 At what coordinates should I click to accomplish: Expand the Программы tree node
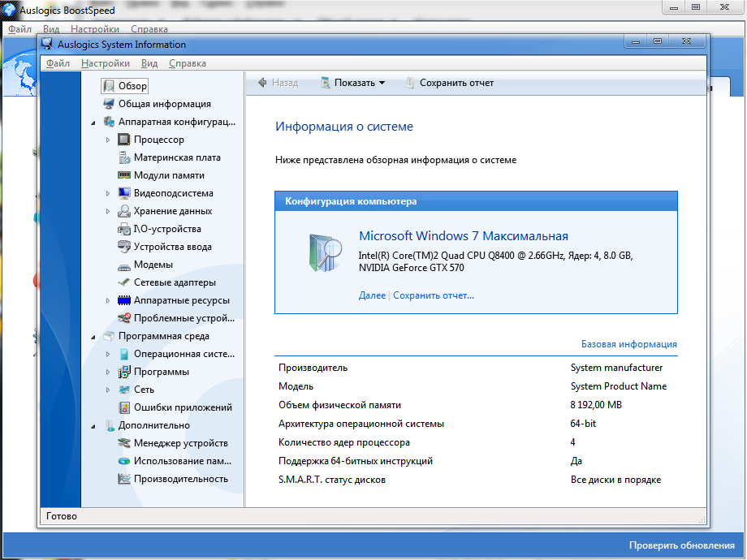pyautogui.click(x=108, y=373)
